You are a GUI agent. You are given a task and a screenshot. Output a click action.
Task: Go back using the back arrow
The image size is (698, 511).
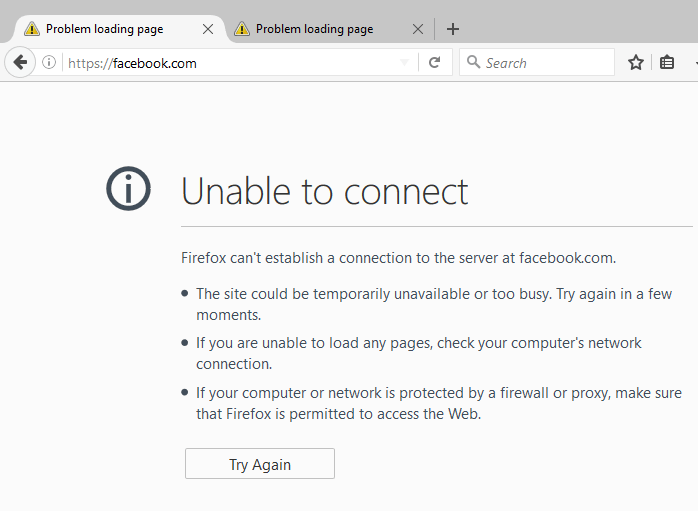coord(20,62)
